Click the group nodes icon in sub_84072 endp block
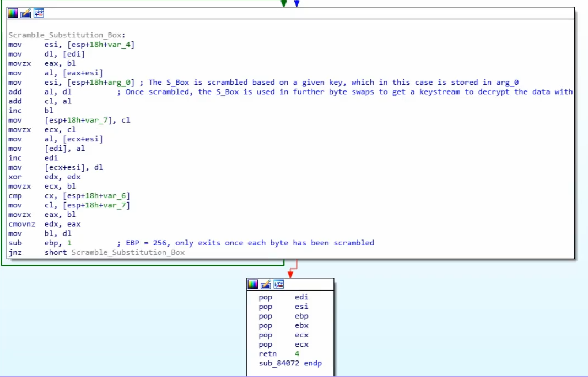 [279, 285]
